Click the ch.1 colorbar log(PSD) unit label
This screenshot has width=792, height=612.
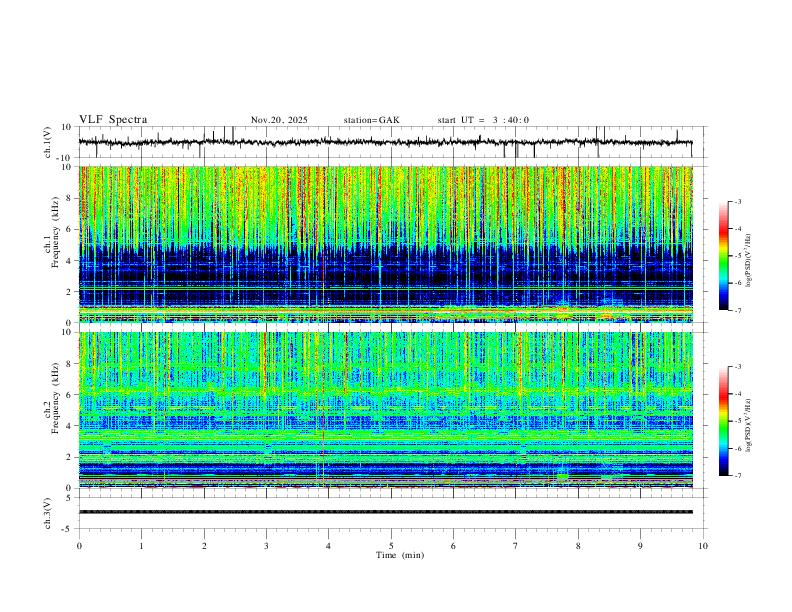[x=748, y=261]
